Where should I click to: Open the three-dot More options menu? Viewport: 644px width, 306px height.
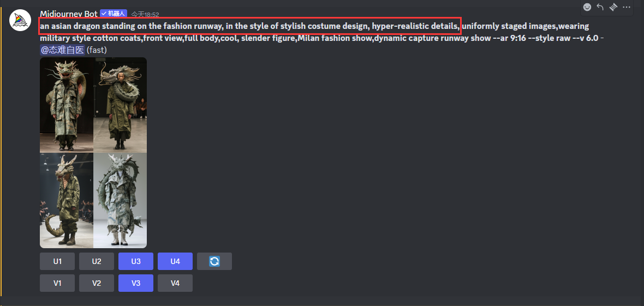point(627,7)
